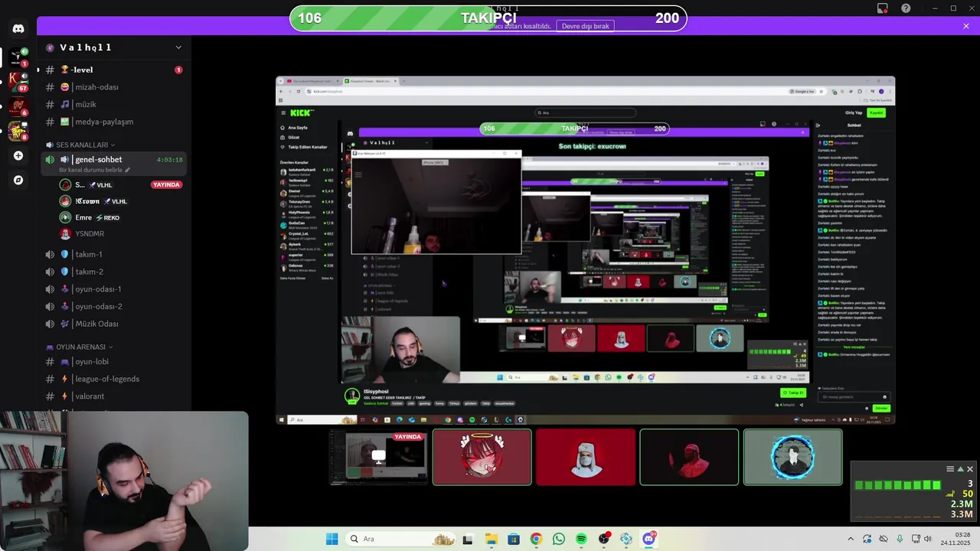The width and height of the screenshot is (980, 551).
Task: Open the Discord taskbar icon
Action: click(x=649, y=539)
